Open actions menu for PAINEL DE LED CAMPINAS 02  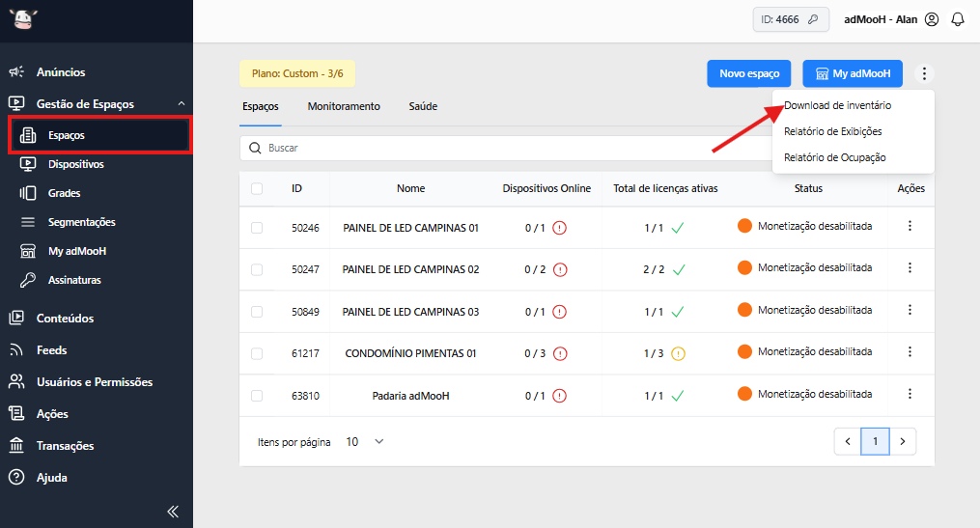click(910, 268)
